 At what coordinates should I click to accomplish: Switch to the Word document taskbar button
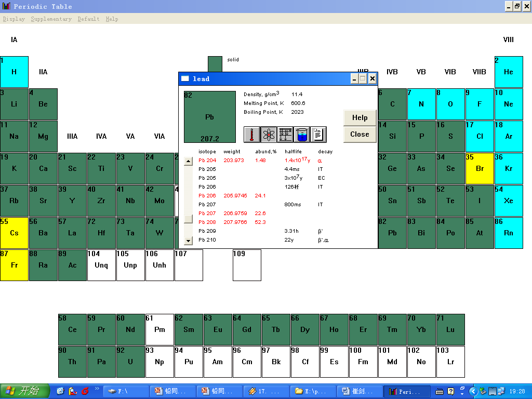pos(360,391)
